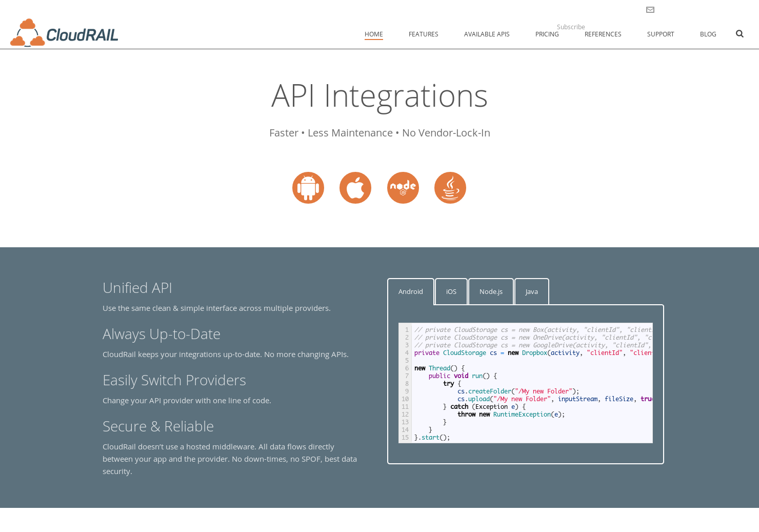Go to the Home menu item

tap(374, 34)
